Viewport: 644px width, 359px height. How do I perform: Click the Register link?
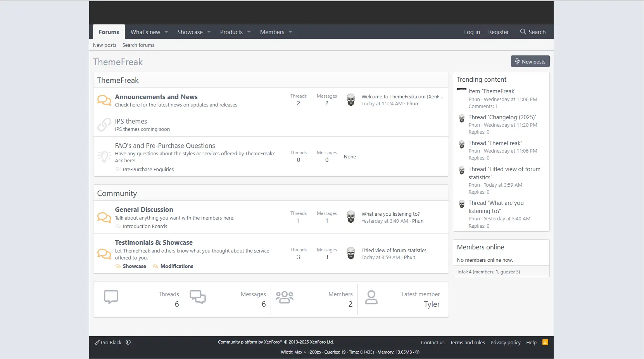pyautogui.click(x=498, y=32)
